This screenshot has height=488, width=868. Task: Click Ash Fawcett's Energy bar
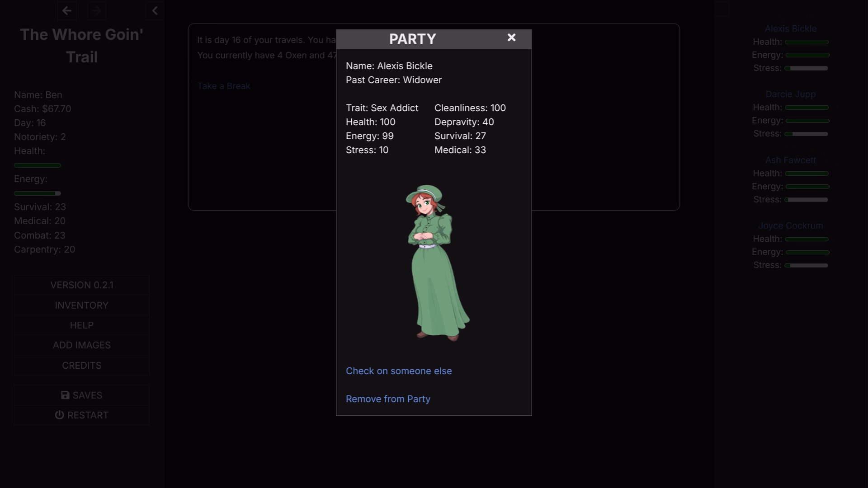(x=807, y=187)
